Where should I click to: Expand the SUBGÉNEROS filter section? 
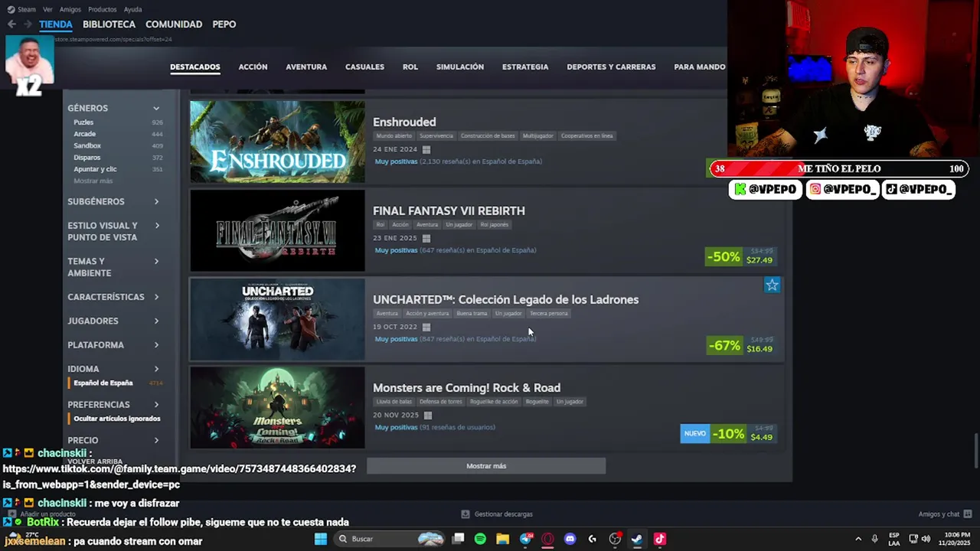(115, 201)
